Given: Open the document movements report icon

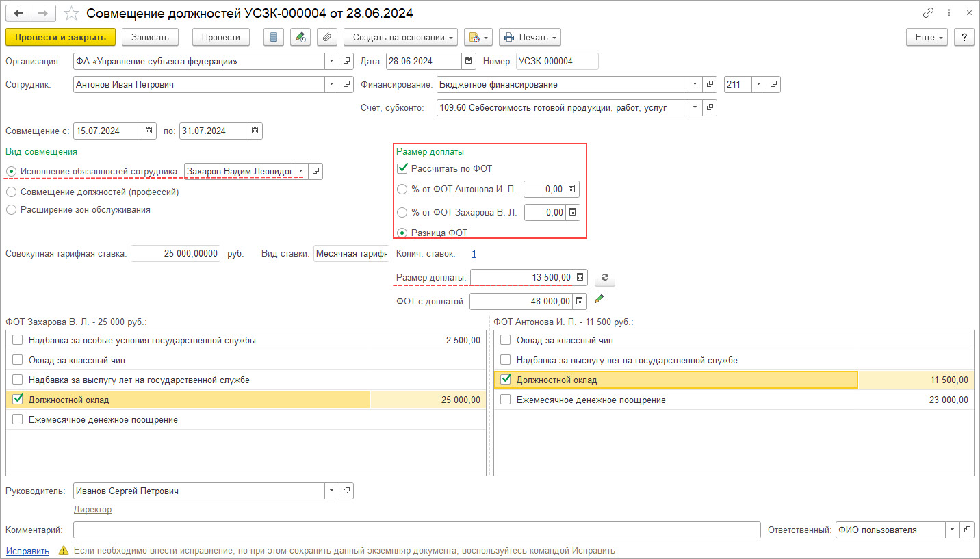Looking at the screenshot, I should click(274, 37).
